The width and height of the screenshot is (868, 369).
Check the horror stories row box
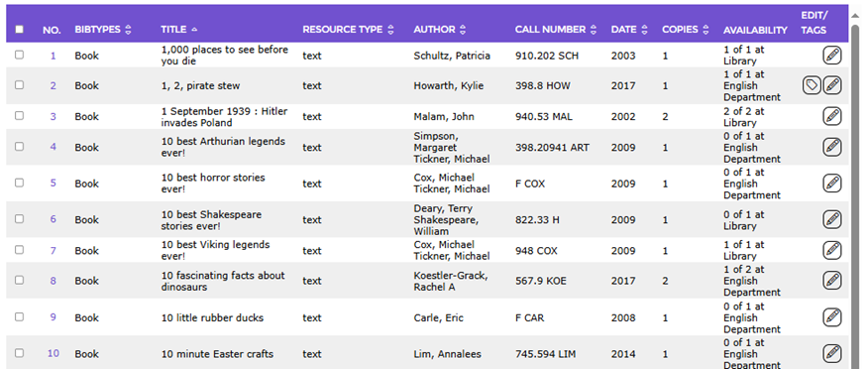pos(20,183)
